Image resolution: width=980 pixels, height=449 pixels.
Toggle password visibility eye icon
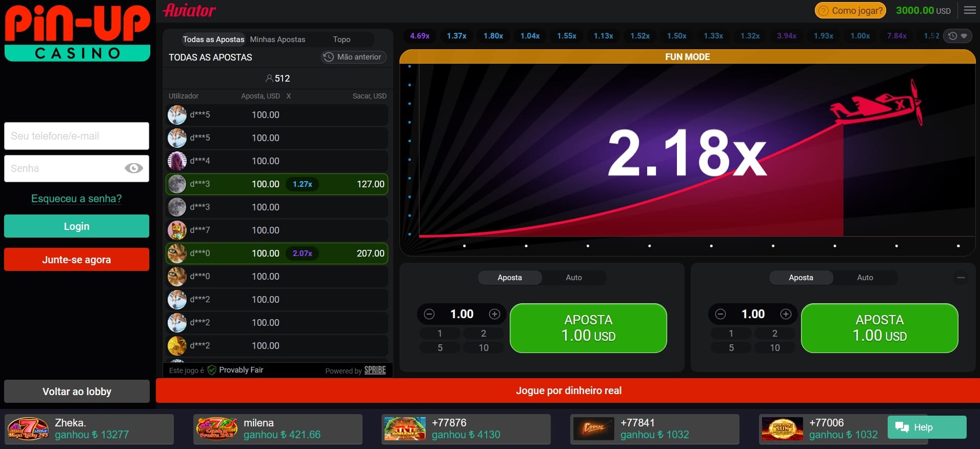pos(134,168)
